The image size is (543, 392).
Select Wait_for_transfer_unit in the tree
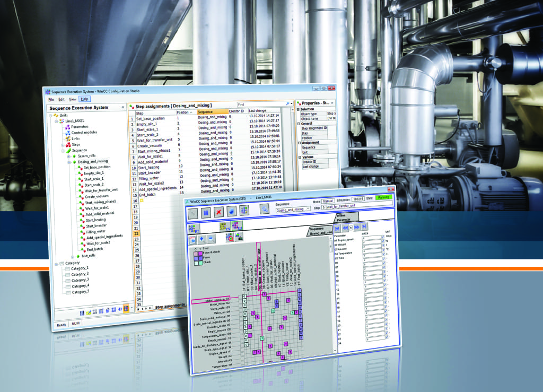click(x=101, y=190)
